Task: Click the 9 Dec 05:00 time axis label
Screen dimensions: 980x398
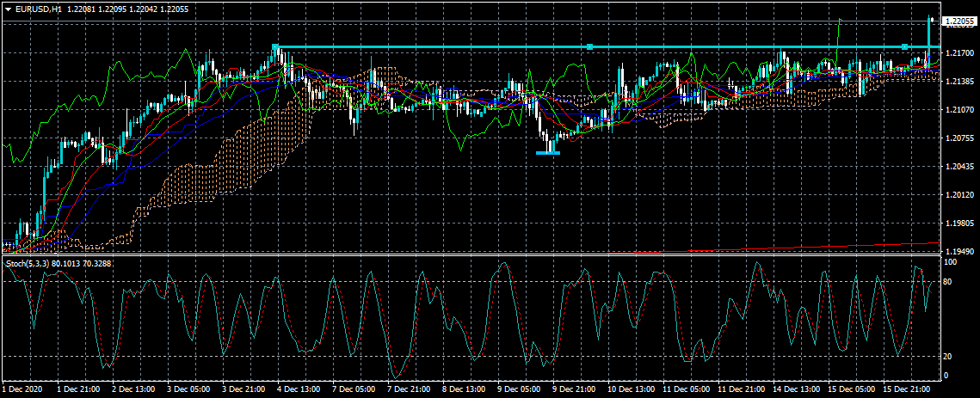Action: [x=517, y=389]
